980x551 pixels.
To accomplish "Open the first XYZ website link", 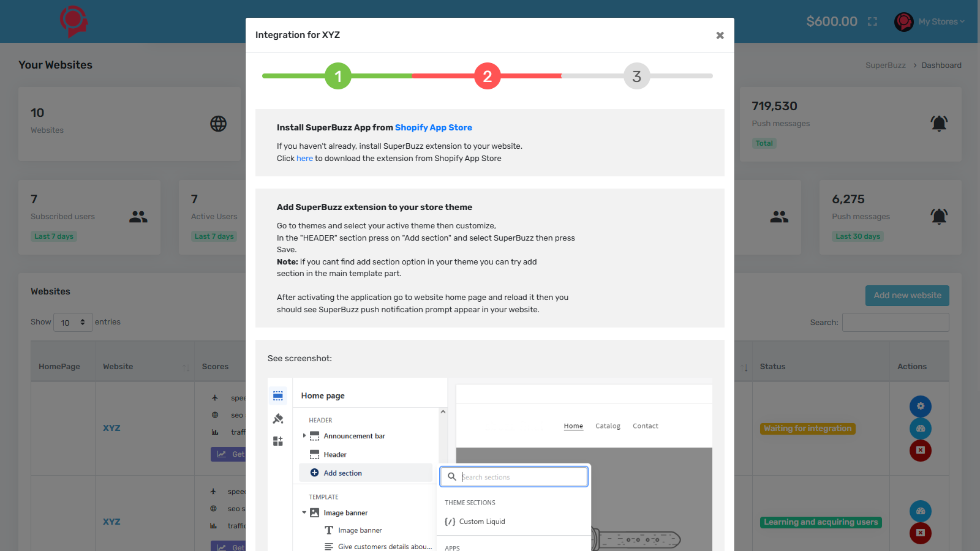I will [x=111, y=428].
